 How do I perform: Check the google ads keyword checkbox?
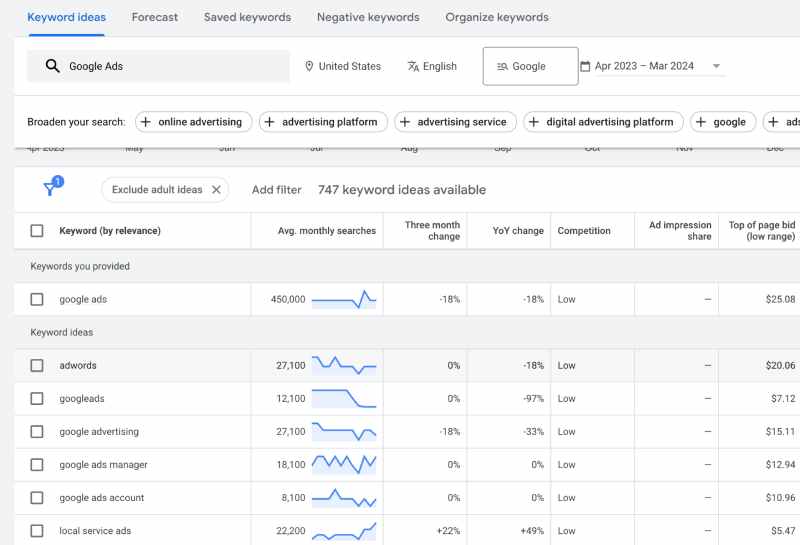[x=37, y=299]
